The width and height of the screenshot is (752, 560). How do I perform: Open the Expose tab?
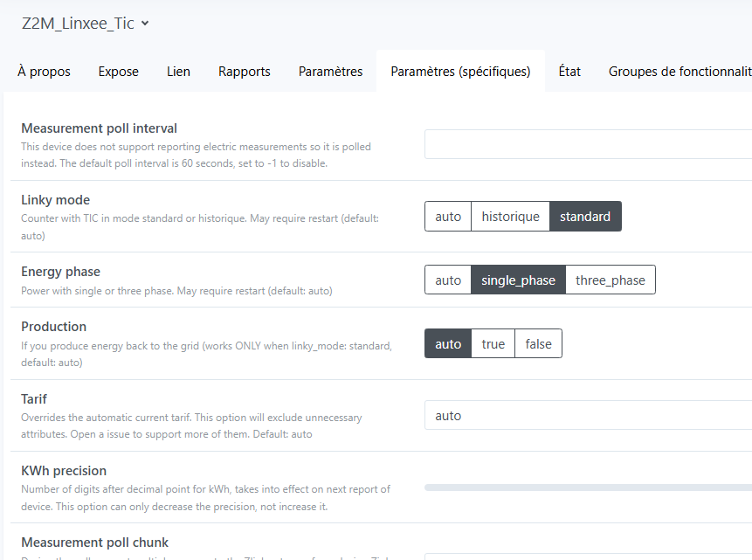click(x=118, y=72)
